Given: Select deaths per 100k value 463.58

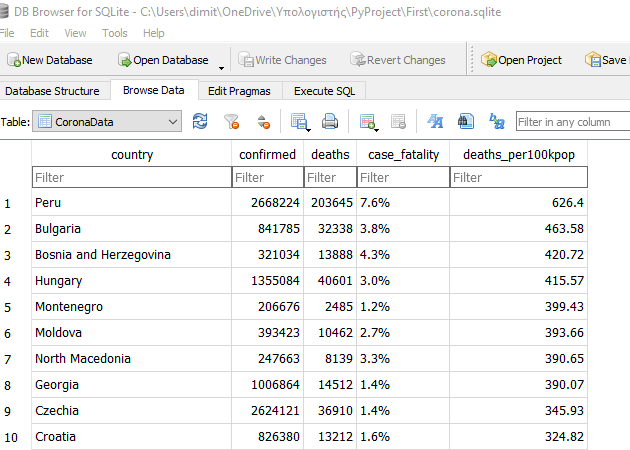Looking at the screenshot, I should click(519, 229).
